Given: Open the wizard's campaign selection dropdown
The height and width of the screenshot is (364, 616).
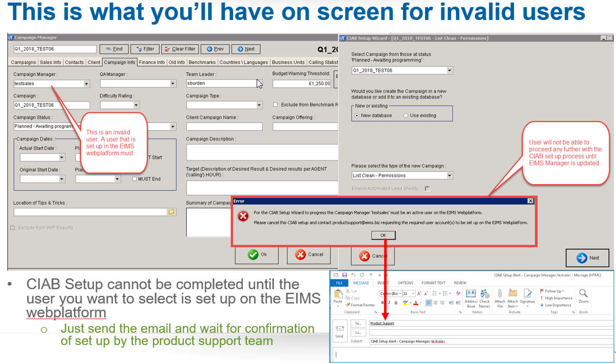Looking at the screenshot, I should tap(450, 70).
